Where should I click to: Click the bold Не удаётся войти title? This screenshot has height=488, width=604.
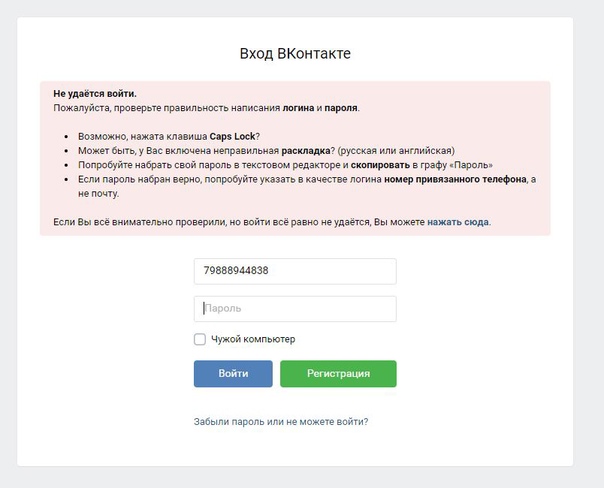[x=95, y=94]
